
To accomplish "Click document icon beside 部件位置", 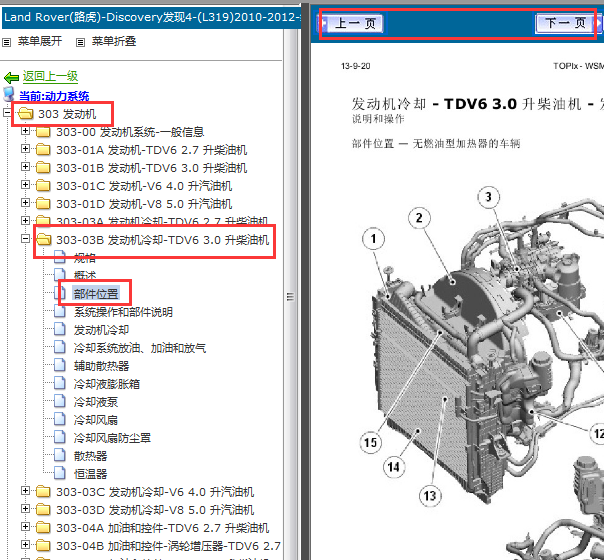I will 61,293.
